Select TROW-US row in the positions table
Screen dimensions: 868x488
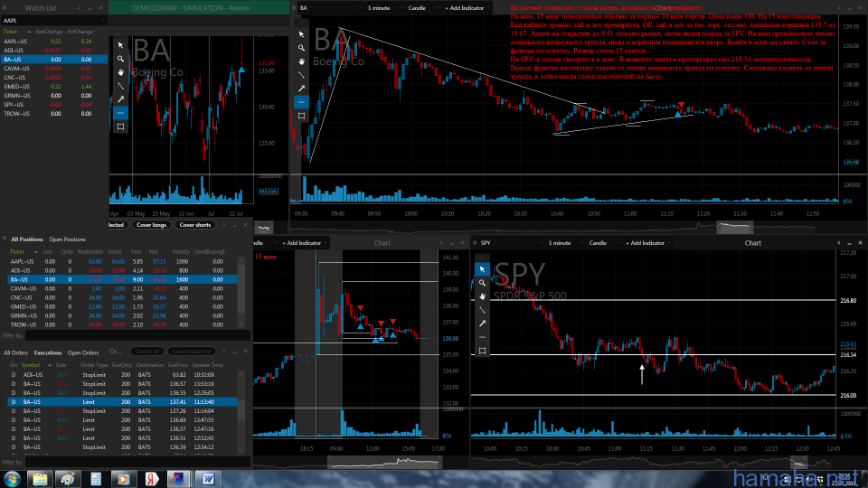(122, 324)
